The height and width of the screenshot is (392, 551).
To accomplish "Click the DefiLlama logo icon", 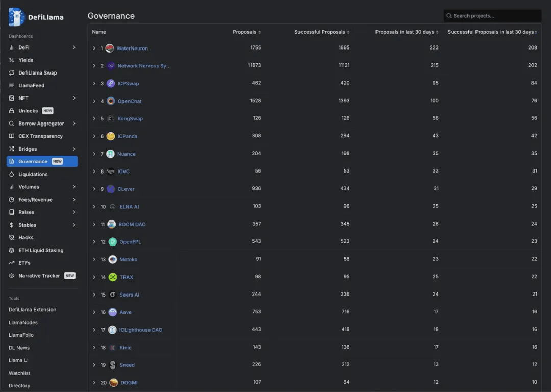I will [x=16, y=17].
